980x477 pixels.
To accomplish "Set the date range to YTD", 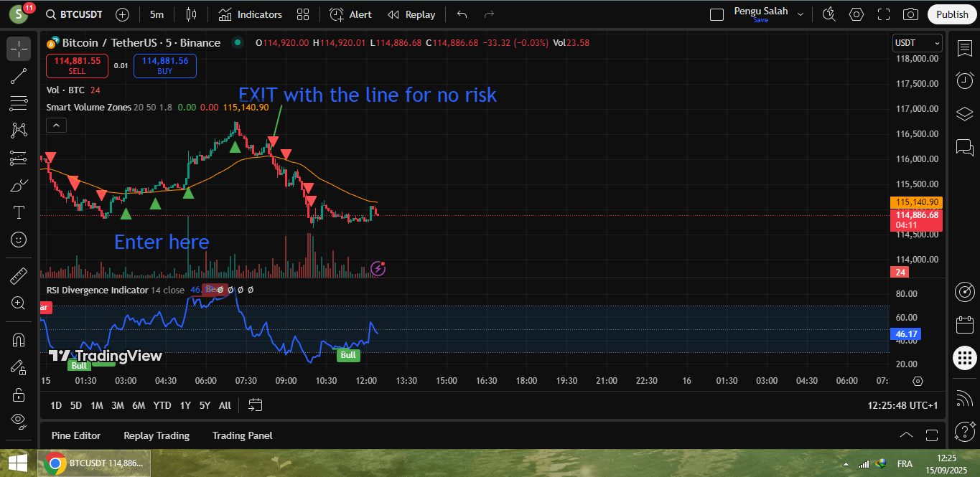I will point(162,405).
